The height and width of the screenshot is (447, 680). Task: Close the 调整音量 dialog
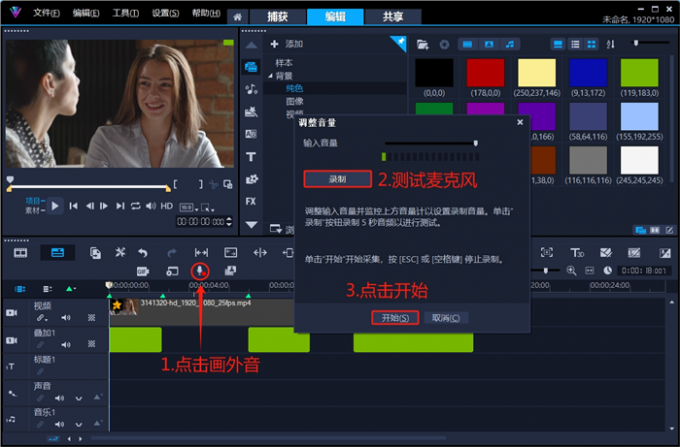point(520,122)
